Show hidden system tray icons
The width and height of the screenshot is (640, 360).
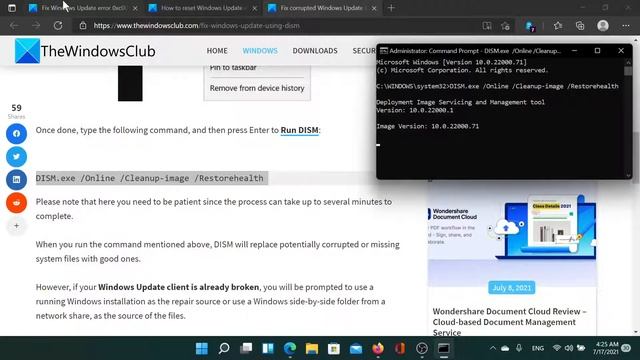(493, 348)
